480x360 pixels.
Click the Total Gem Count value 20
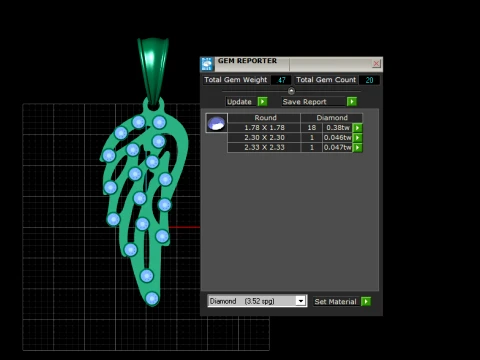(x=369, y=80)
